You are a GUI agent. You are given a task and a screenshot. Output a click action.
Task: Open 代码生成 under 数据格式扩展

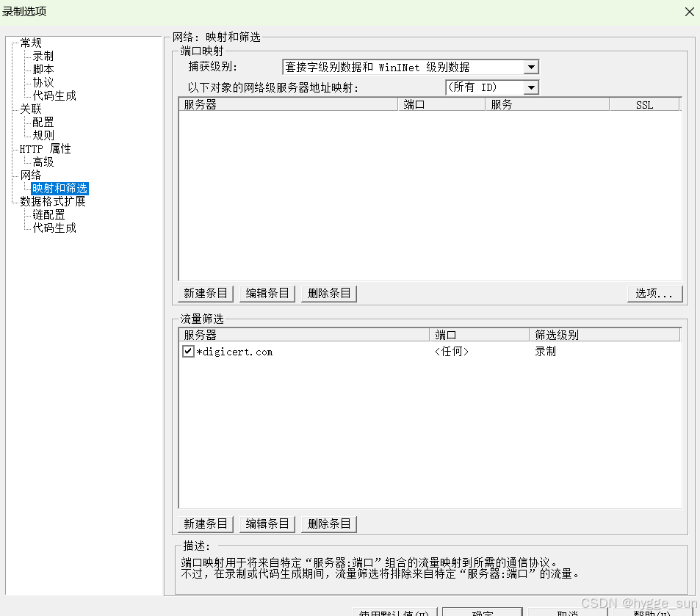tap(54, 228)
